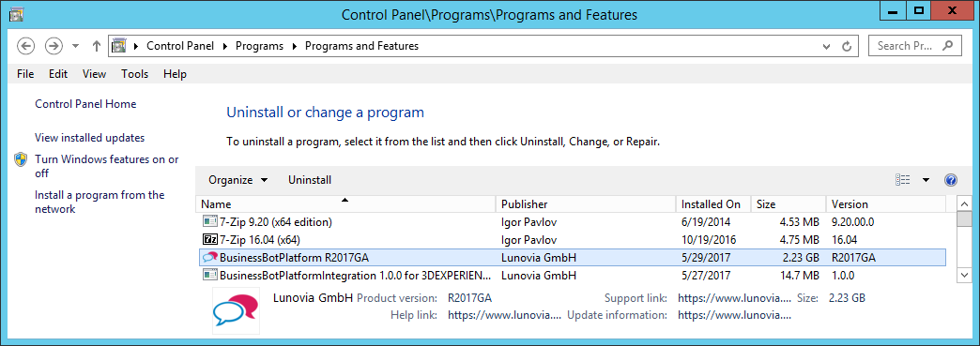The width and height of the screenshot is (980, 346).
Task: Expand the view options dropdown arrow
Action: point(926,180)
